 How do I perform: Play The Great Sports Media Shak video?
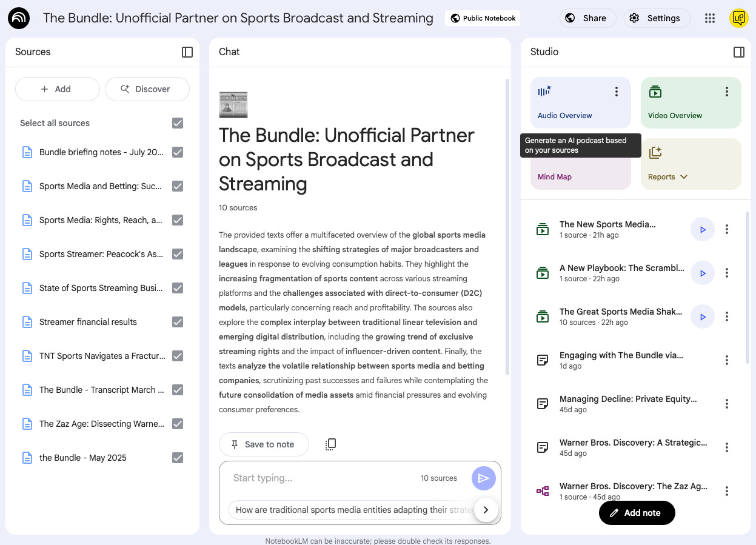click(x=703, y=317)
